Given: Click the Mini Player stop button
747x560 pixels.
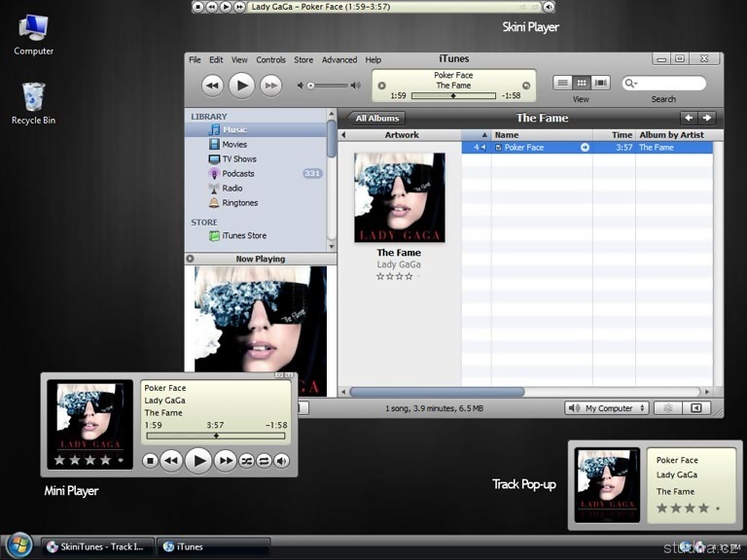Looking at the screenshot, I should [150, 461].
